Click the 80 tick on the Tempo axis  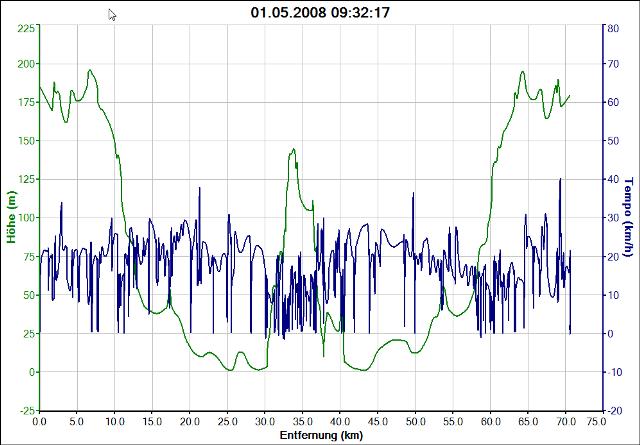(x=609, y=28)
